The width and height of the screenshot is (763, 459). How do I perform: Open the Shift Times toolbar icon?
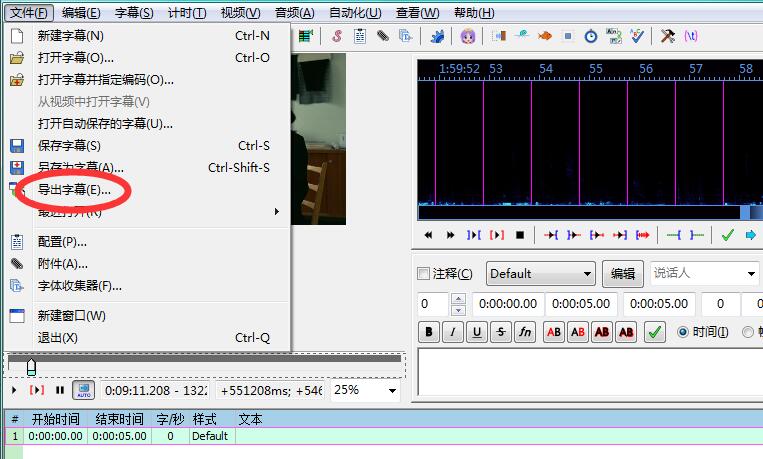coord(499,36)
